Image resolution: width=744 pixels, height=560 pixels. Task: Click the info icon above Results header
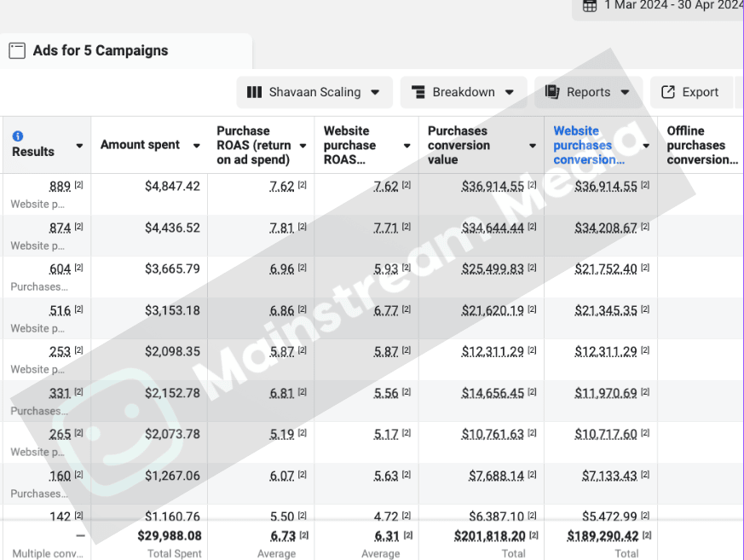click(18, 136)
